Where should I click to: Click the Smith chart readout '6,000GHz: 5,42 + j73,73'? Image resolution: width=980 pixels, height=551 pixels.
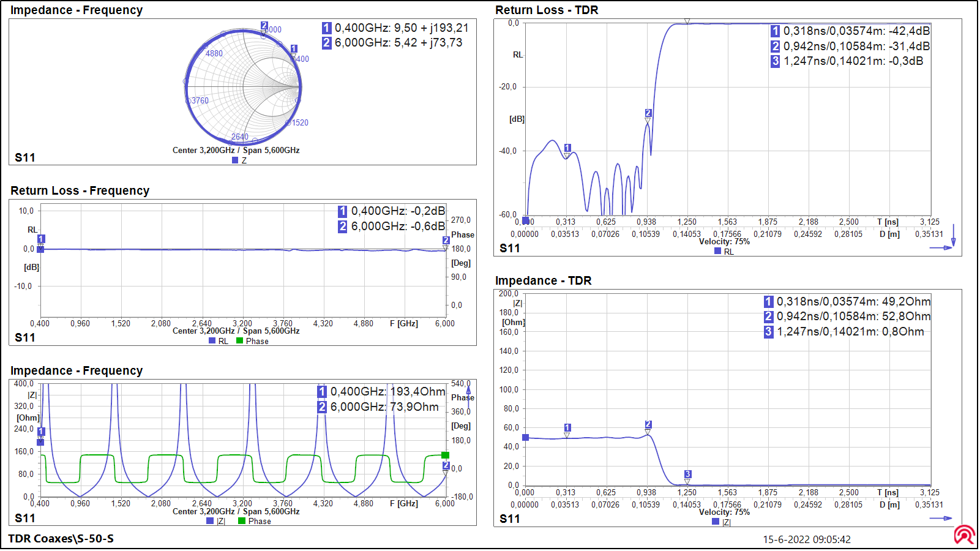pos(398,43)
